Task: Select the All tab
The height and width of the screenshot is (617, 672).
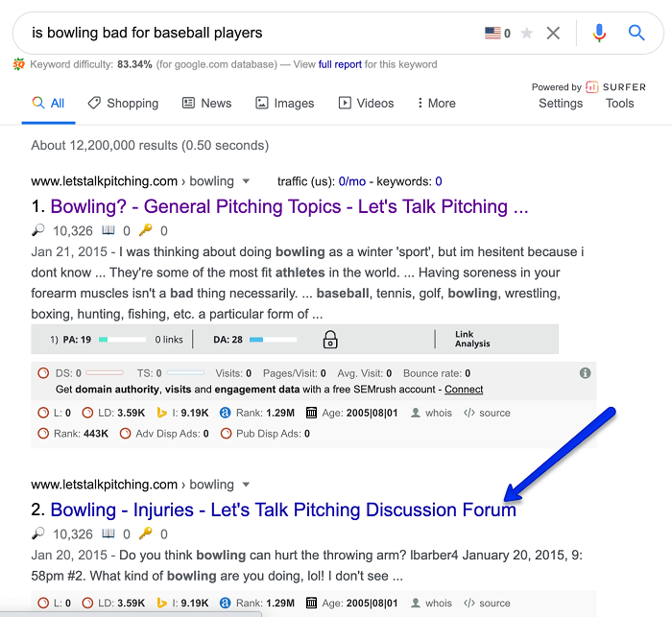Action: pyautogui.click(x=48, y=104)
